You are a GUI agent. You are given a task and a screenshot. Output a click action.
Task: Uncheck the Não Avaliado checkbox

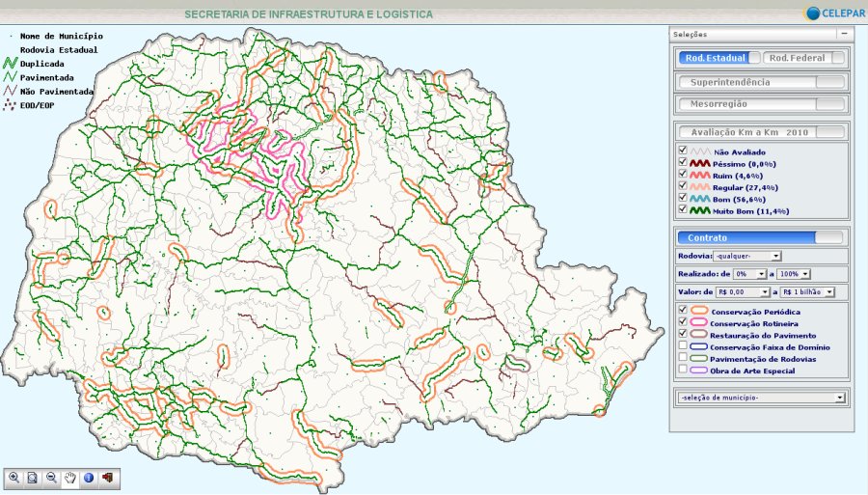[683, 151]
